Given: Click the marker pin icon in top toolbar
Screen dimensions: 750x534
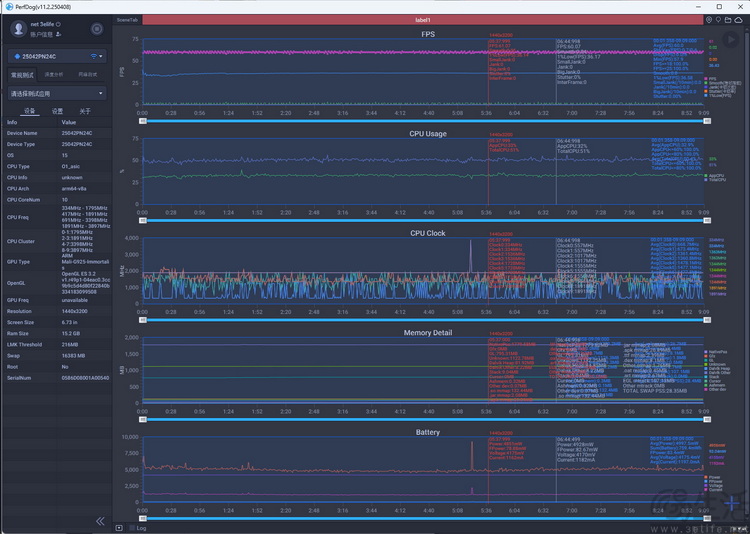Looking at the screenshot, I should click(x=718, y=20).
